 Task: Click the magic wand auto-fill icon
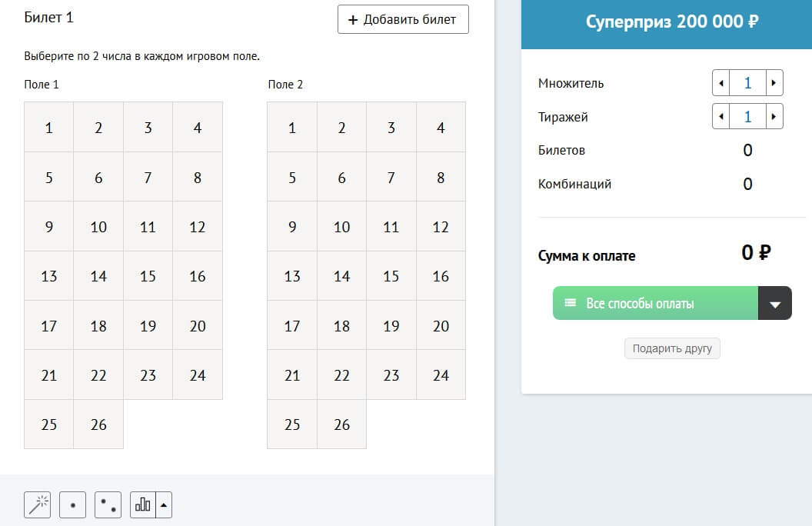(x=37, y=504)
